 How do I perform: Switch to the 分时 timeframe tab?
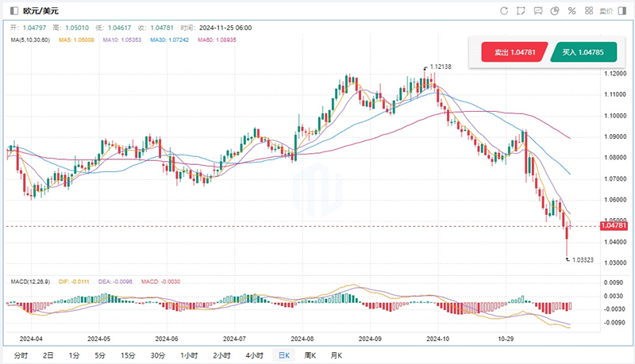(x=21, y=355)
